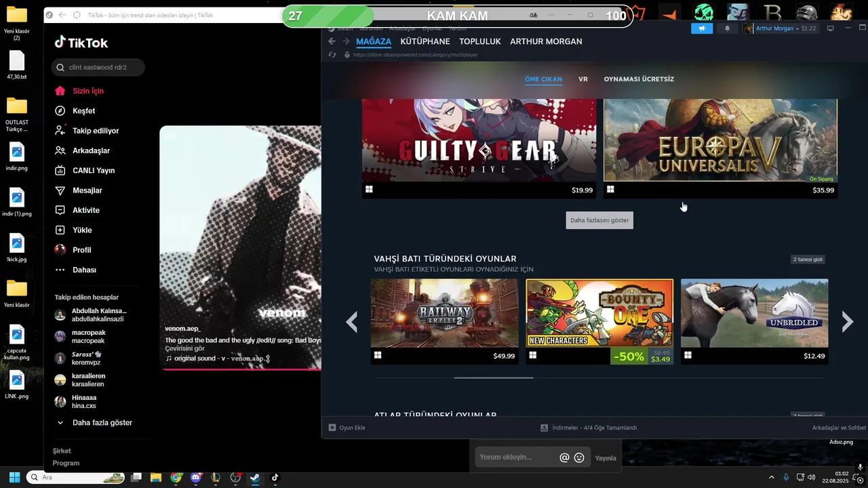Open TikTok's Sizin İçin home icon
The width and height of the screenshot is (868, 488).
coord(60,91)
